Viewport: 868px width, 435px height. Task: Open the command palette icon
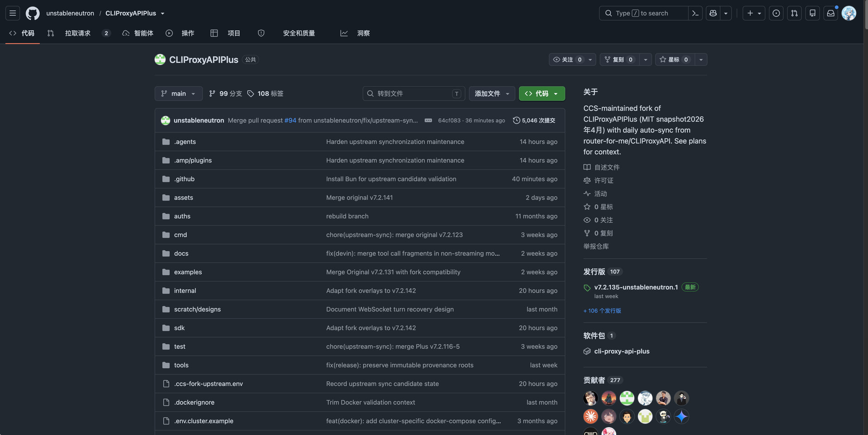[x=695, y=13]
